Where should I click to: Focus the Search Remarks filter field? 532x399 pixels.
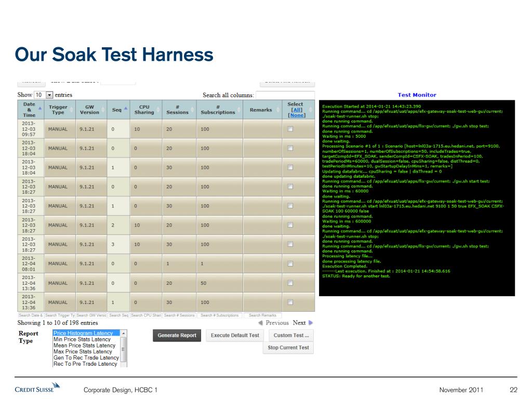[x=262, y=315]
